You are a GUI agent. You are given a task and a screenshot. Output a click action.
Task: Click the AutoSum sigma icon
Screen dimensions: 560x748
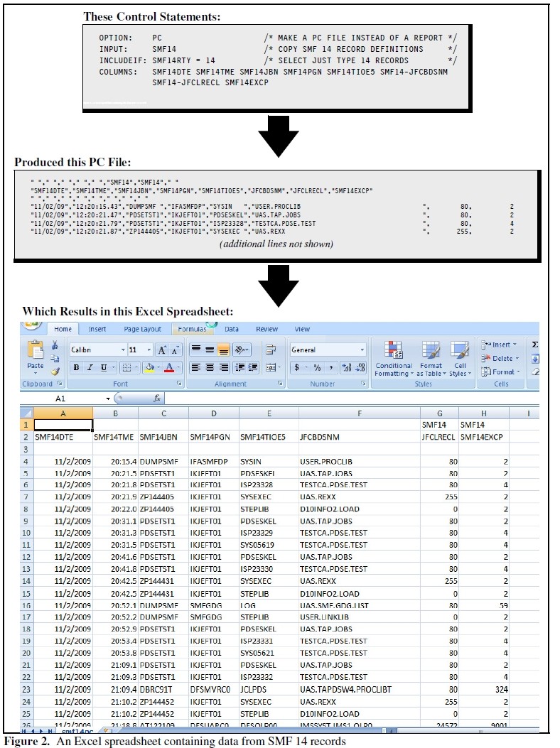534,345
